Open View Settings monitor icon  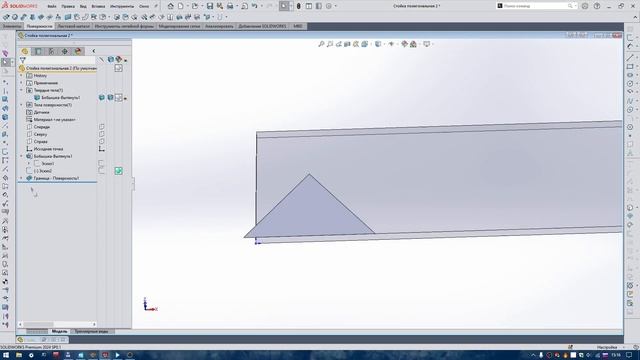pyautogui.click(x=427, y=44)
